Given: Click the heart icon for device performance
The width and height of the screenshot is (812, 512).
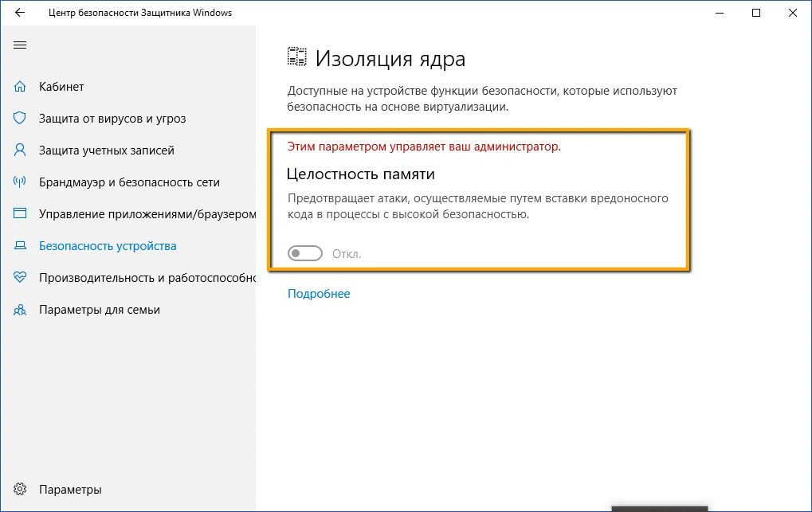Looking at the screenshot, I should [x=20, y=277].
